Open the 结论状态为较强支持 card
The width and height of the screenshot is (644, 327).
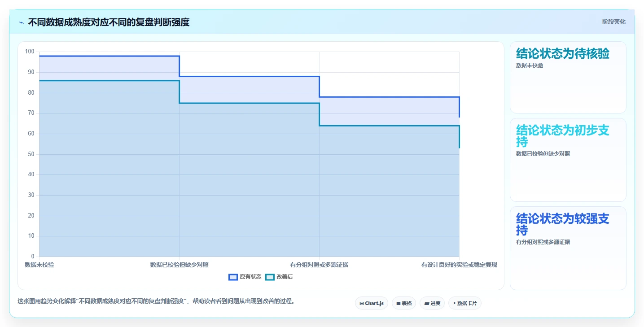568,248
